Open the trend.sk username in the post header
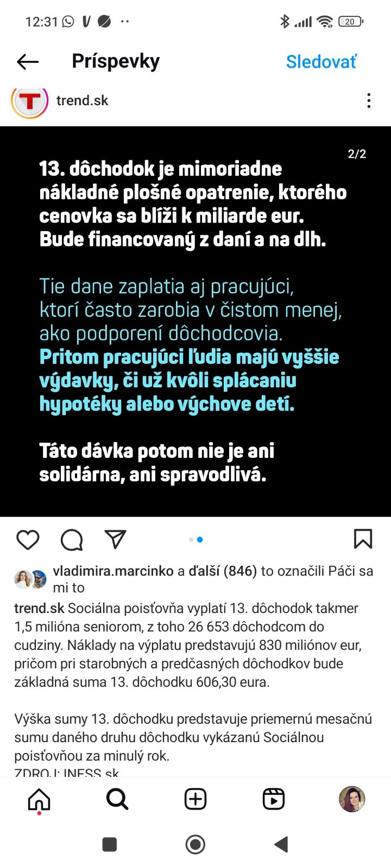 83,100
